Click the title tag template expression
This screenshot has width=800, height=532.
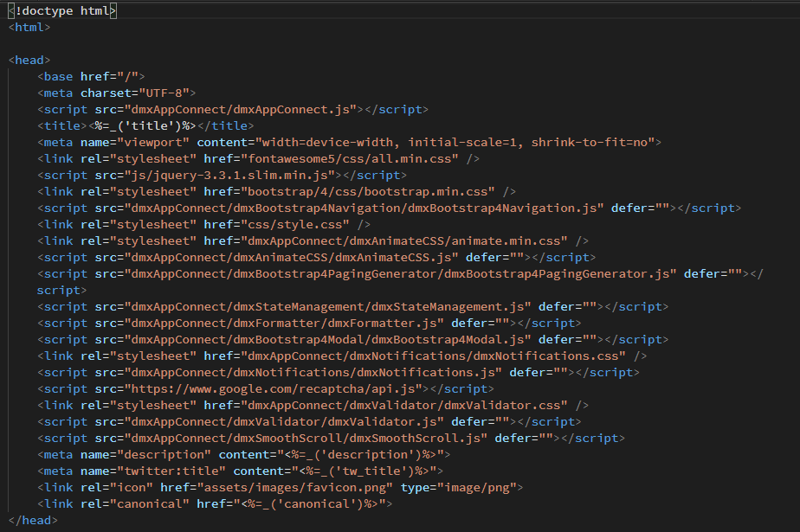[145, 126]
